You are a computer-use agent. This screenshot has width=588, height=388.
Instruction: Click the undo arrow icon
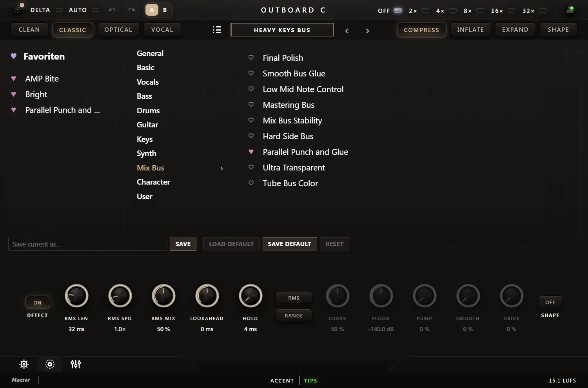point(112,10)
